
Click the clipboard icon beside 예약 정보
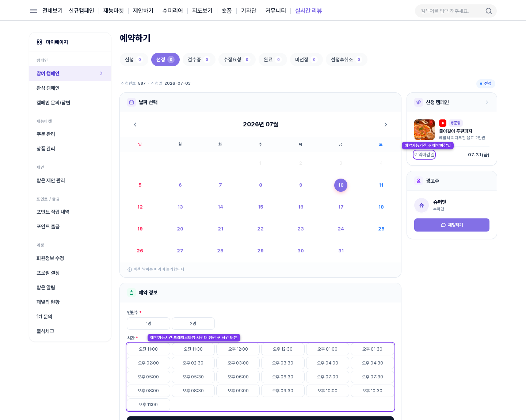point(131,293)
